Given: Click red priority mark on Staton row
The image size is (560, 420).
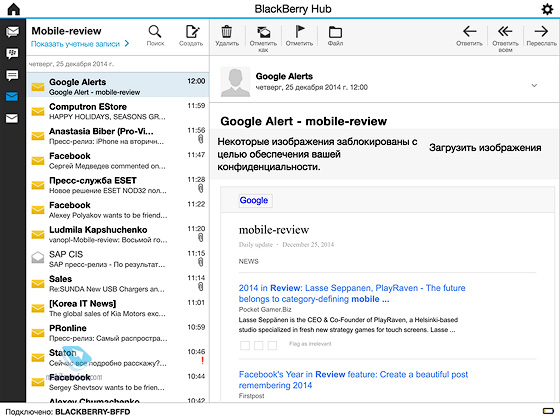Looking at the screenshot, I should click(202, 360).
